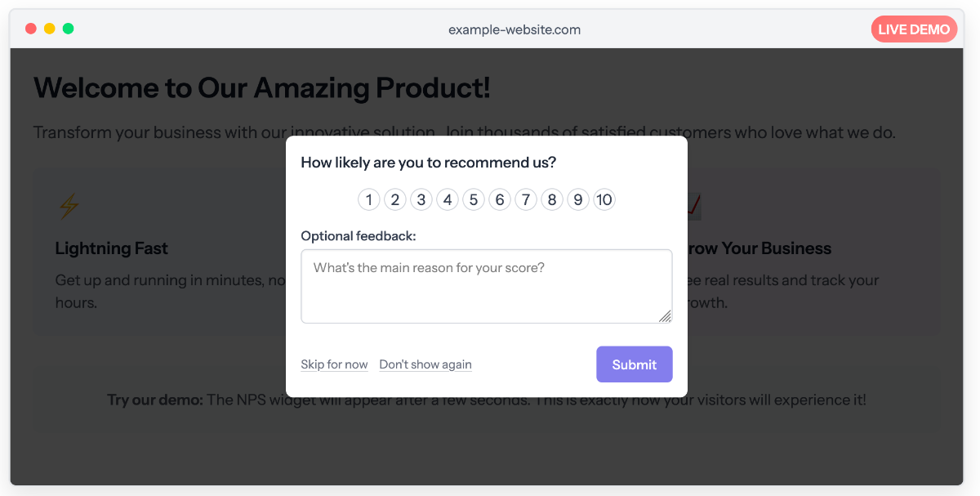The height and width of the screenshot is (496, 980).
Task: Select score 1 in the rating row
Action: point(369,199)
